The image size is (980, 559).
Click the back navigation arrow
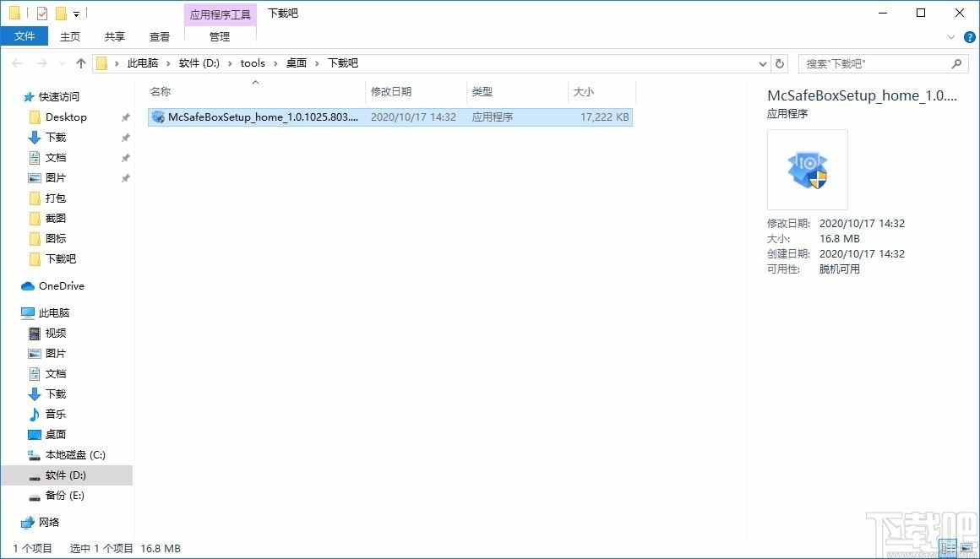[x=18, y=63]
